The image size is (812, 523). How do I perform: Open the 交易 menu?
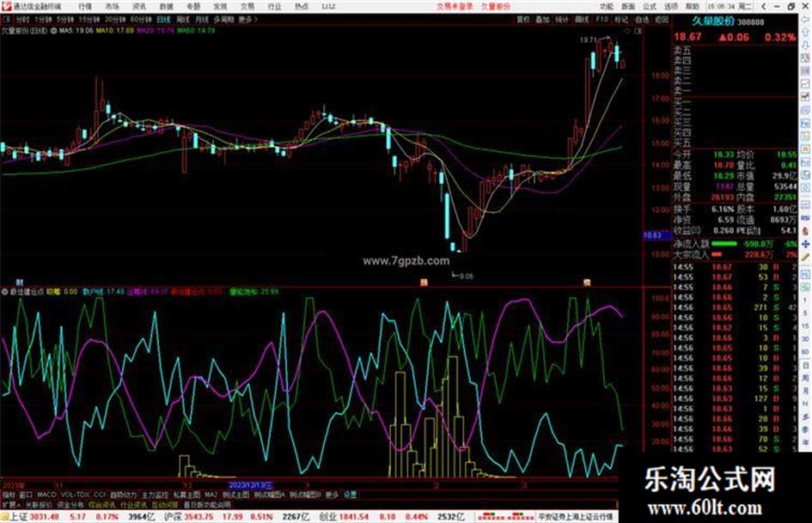(x=247, y=7)
